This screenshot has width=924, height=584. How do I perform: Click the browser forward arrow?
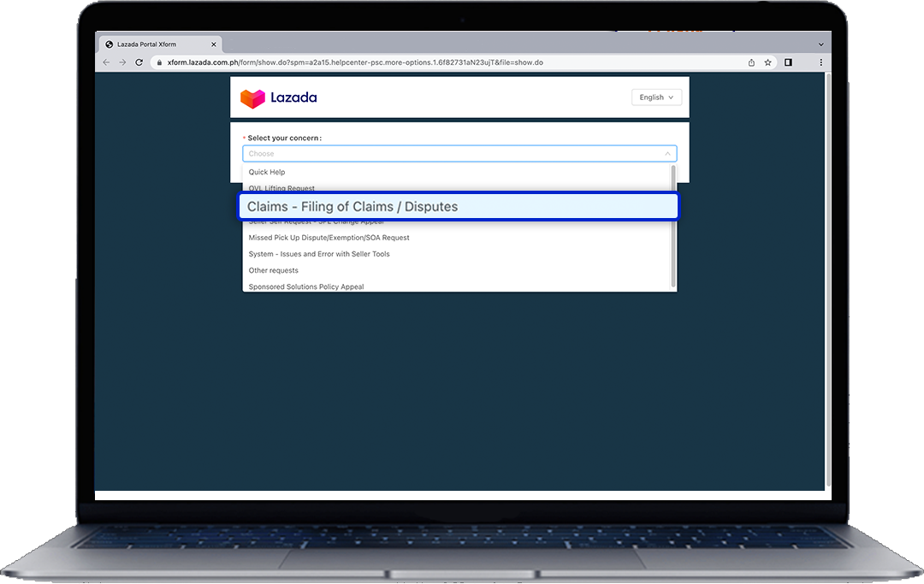point(122,62)
